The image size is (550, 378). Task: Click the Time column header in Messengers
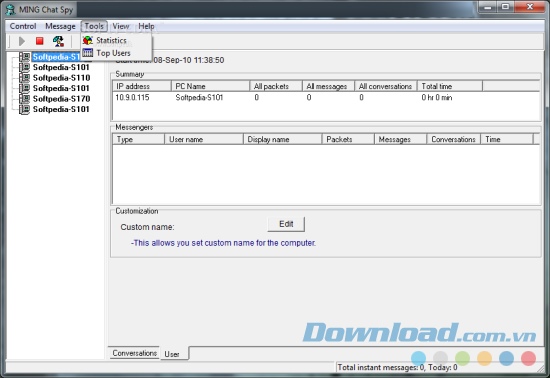point(507,139)
